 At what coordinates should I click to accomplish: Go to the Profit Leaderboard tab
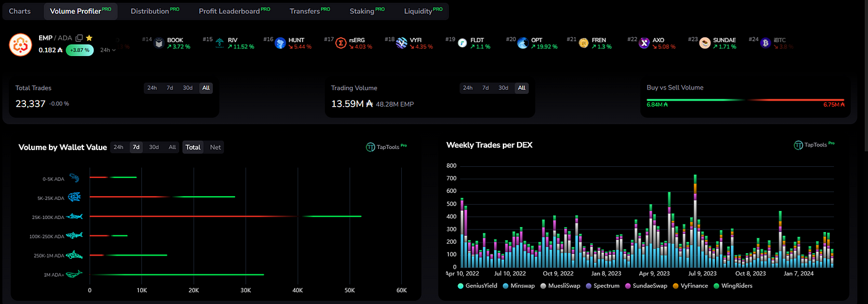tap(234, 11)
